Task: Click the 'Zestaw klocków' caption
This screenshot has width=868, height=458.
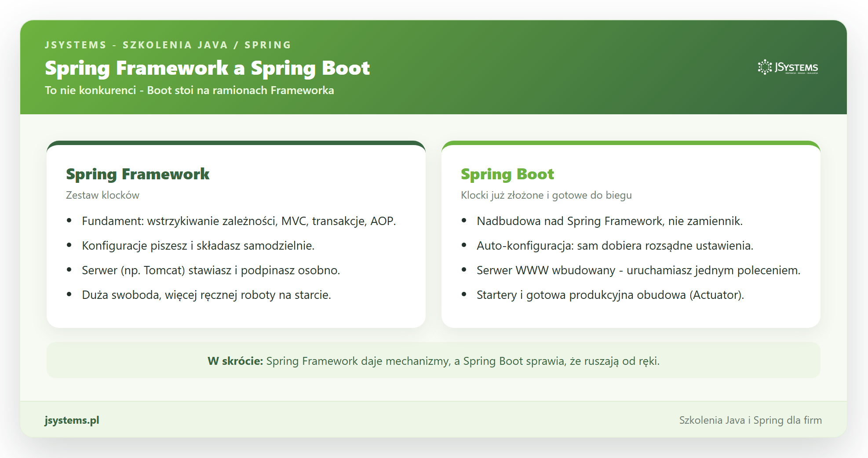Action: [x=102, y=195]
